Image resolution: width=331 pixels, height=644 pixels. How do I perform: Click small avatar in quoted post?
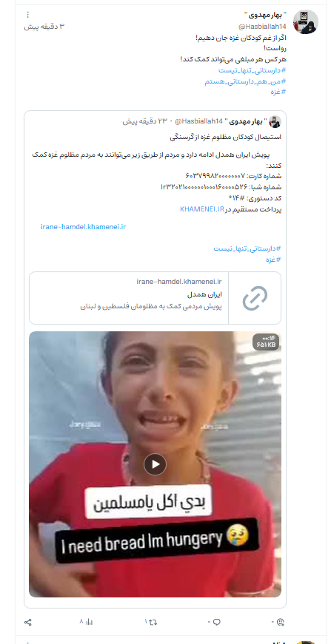point(275,121)
